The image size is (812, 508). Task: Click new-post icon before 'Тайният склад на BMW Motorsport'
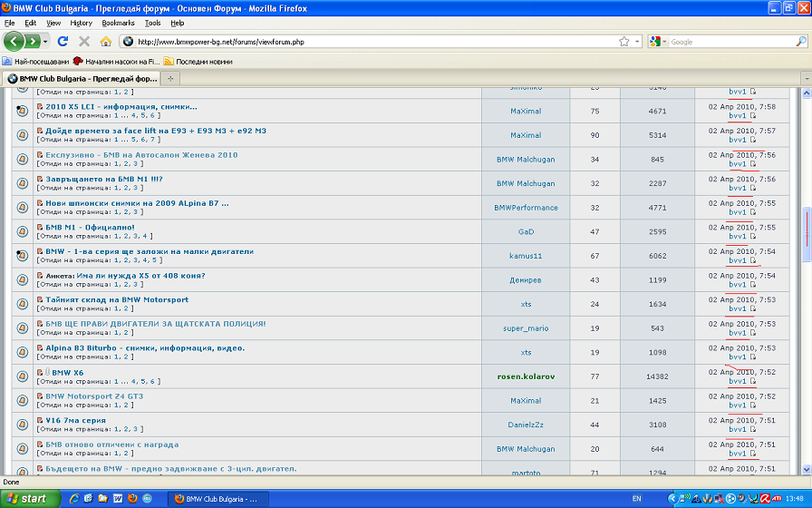(x=40, y=299)
